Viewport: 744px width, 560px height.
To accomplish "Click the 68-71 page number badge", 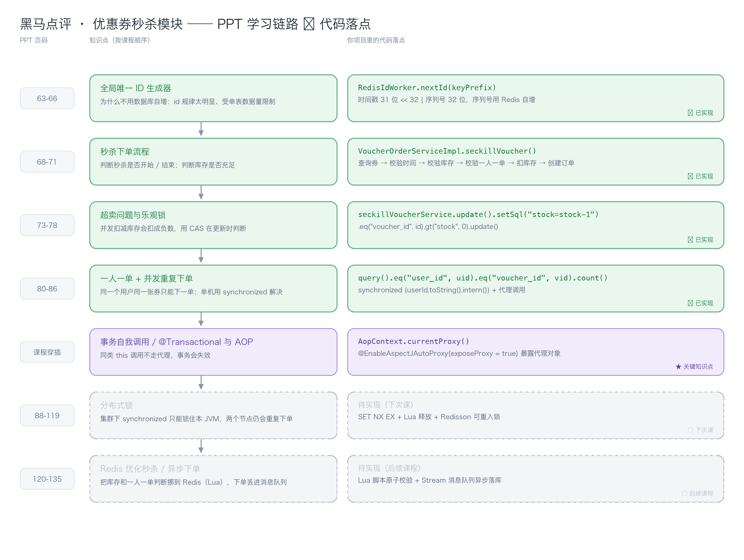I will point(47,162).
